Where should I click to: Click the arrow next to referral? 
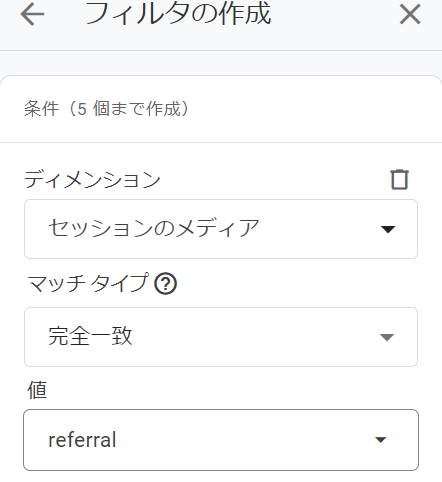pyautogui.click(x=381, y=440)
